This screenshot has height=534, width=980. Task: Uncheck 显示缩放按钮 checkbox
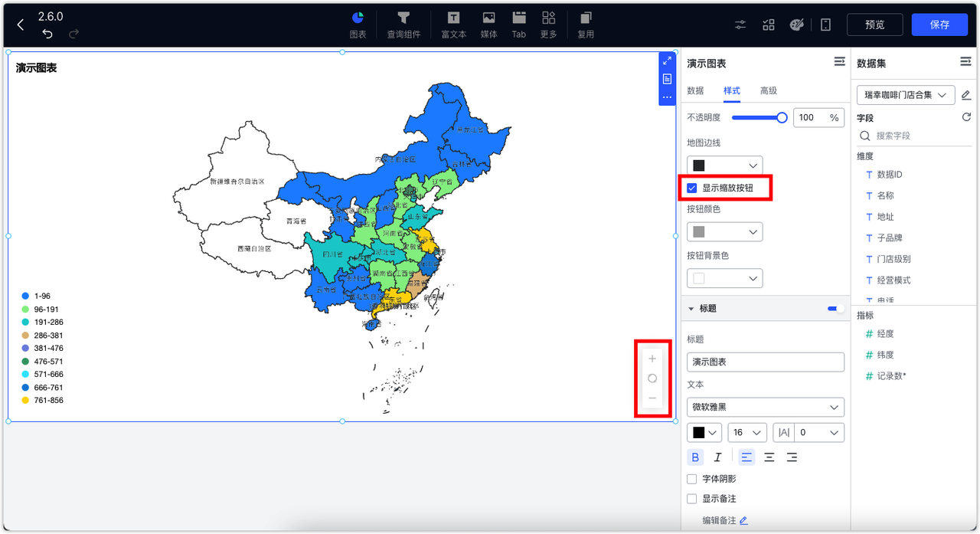click(691, 187)
